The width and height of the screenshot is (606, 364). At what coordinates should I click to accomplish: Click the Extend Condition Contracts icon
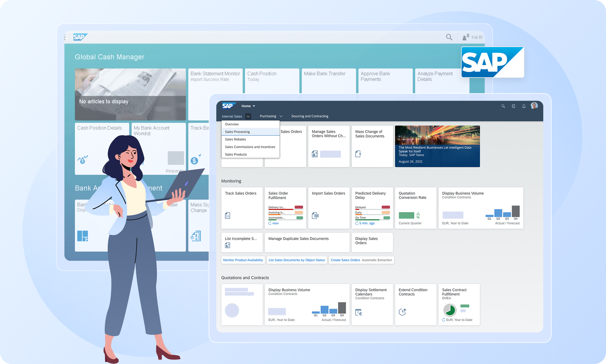tap(402, 312)
